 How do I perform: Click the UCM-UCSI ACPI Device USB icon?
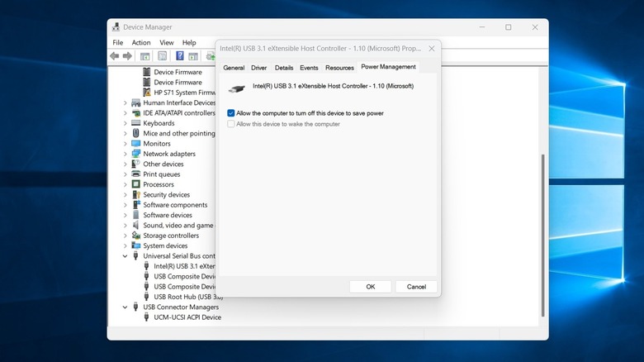pyautogui.click(x=147, y=317)
